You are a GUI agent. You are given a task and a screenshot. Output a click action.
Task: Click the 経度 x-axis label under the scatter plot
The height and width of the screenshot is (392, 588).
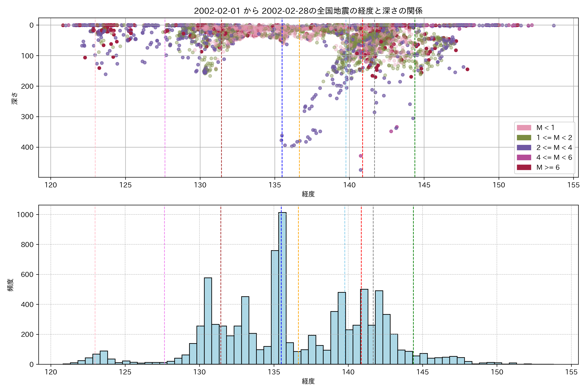coord(308,194)
